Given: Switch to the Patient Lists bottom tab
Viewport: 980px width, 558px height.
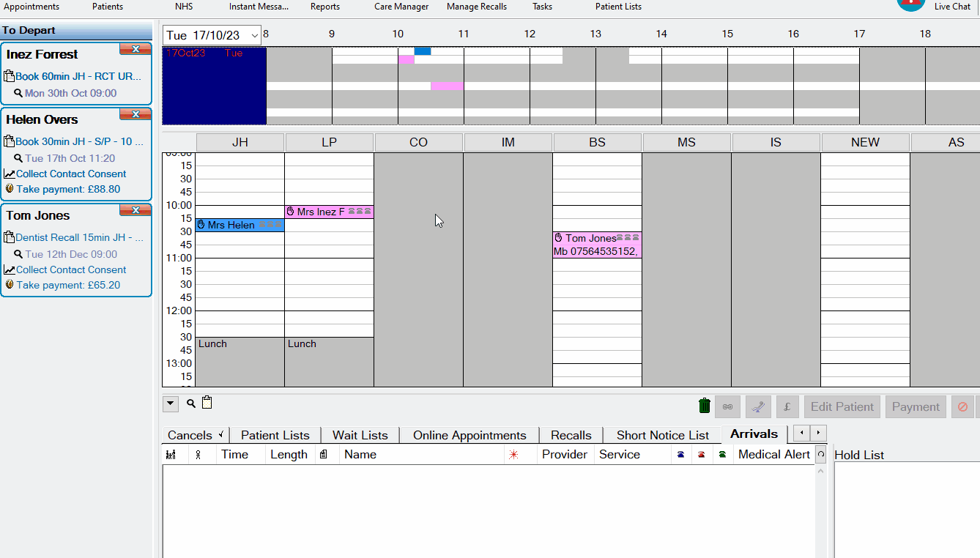Looking at the screenshot, I should [x=275, y=435].
